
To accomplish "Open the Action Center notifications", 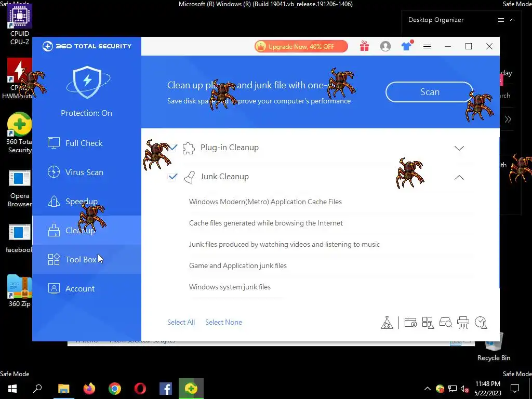I will 515,389.
